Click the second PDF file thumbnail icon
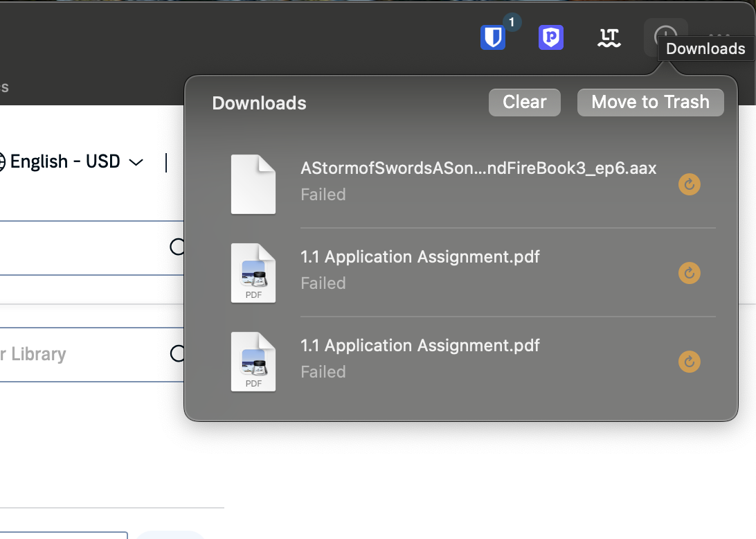756x539 pixels. 253,362
